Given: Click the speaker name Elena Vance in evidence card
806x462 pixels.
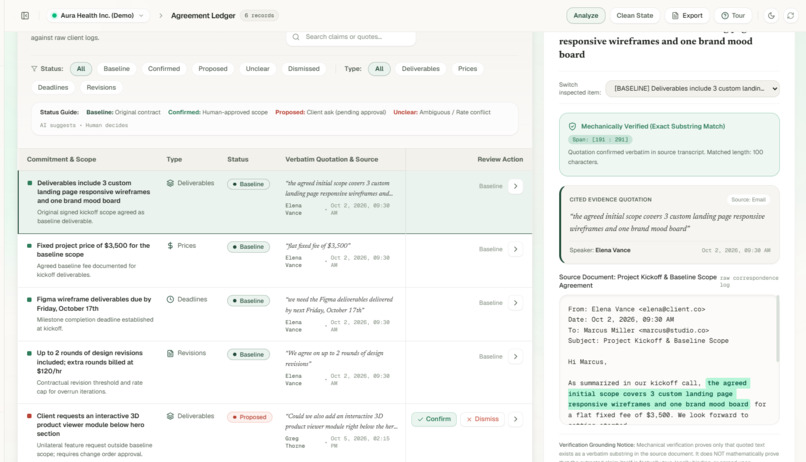Looking at the screenshot, I should (x=613, y=250).
